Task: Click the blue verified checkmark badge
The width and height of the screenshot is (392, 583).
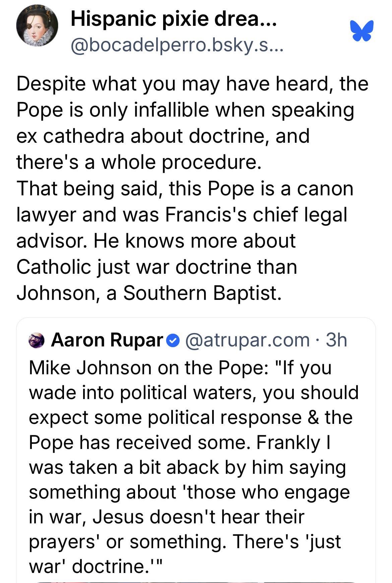Action: coord(171,341)
